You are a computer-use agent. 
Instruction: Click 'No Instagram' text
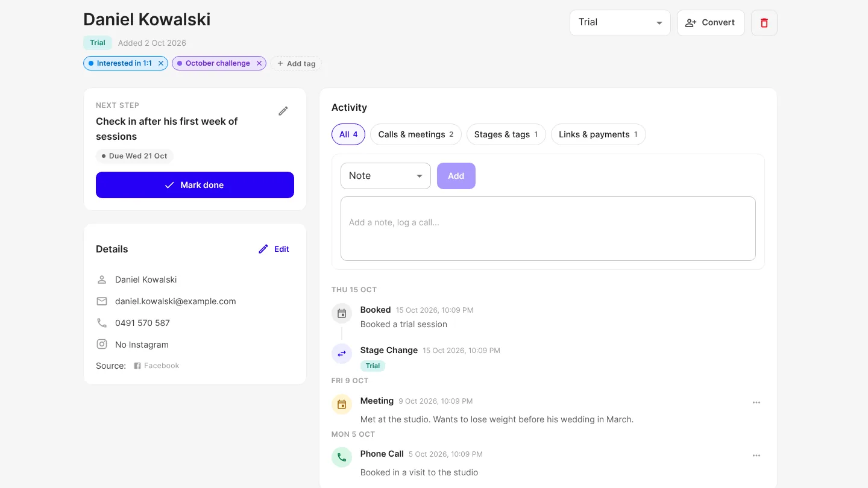[x=142, y=345]
